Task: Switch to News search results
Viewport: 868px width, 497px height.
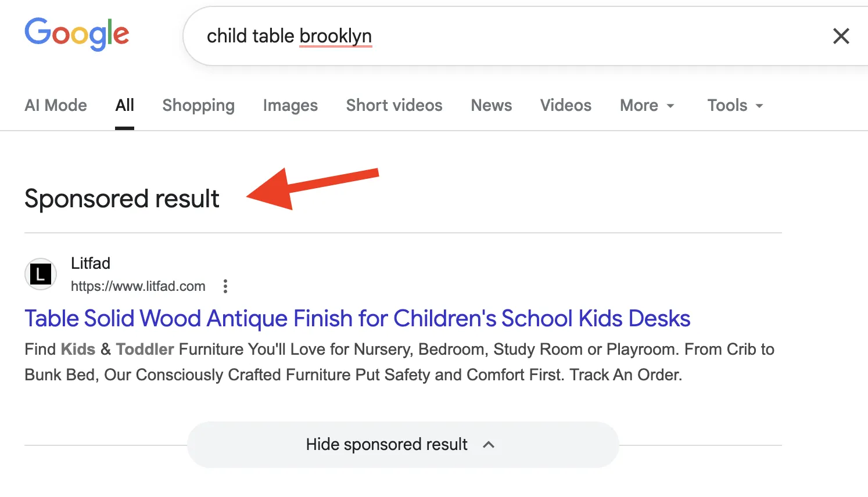Action: point(491,105)
